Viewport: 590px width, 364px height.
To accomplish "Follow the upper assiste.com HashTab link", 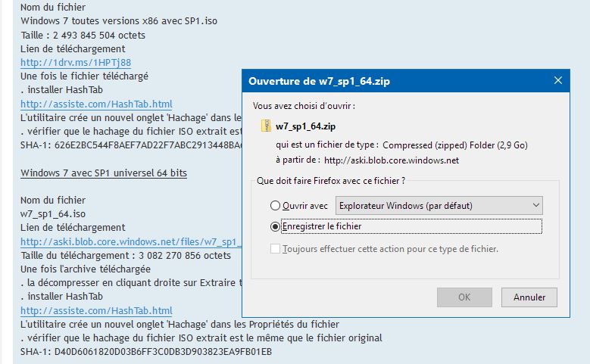I will point(96,104).
